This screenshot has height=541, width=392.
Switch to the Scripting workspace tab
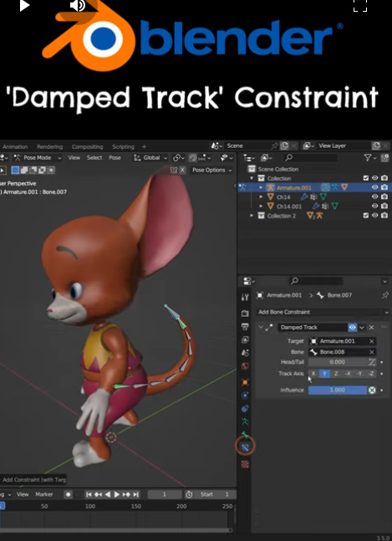tap(123, 146)
